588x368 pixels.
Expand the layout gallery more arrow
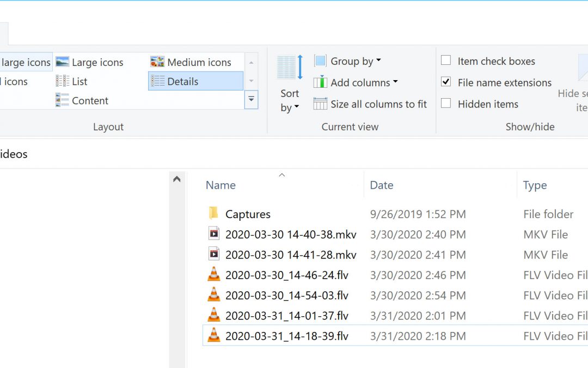251,100
